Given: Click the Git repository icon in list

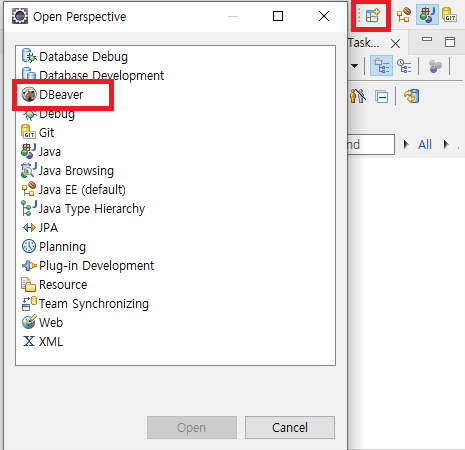Looking at the screenshot, I should 29,132.
